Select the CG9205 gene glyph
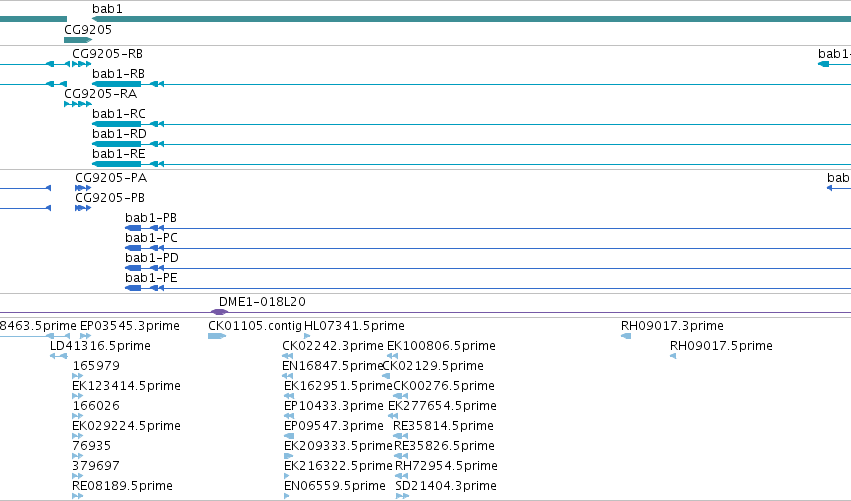Screen dimensions: 851x501 pyautogui.click(x=78, y=40)
